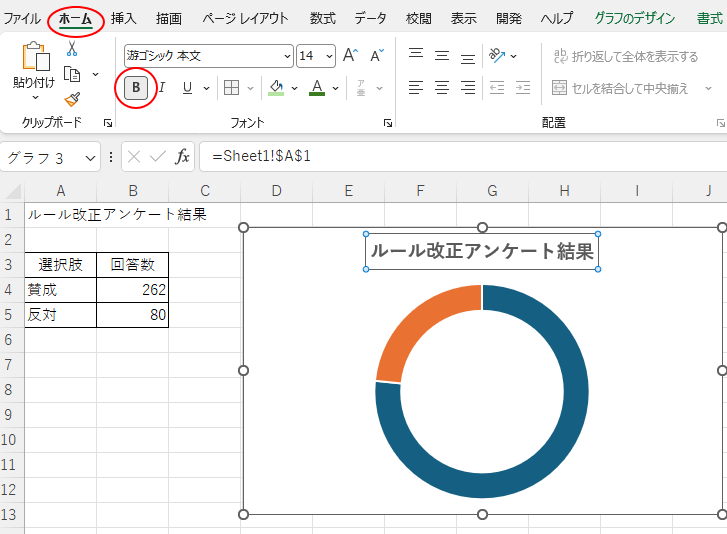Click the Format Painter brush icon
This screenshot has width=727, height=534.
pyautogui.click(x=72, y=99)
